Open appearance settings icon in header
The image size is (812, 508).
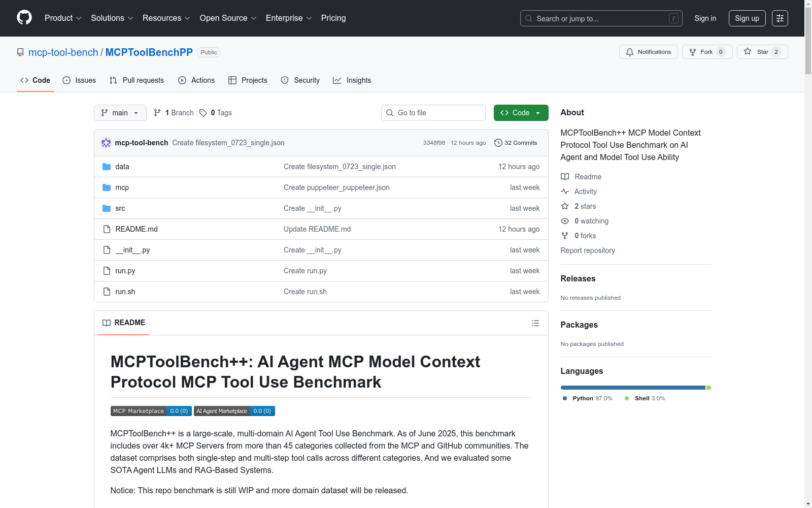coord(780,18)
